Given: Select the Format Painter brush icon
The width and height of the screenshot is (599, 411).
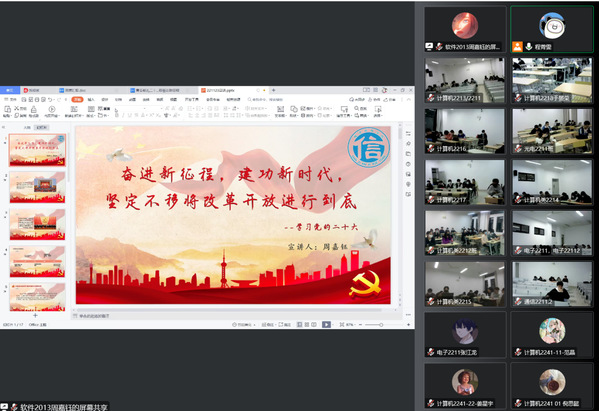Looking at the screenshot, I should (34, 109).
